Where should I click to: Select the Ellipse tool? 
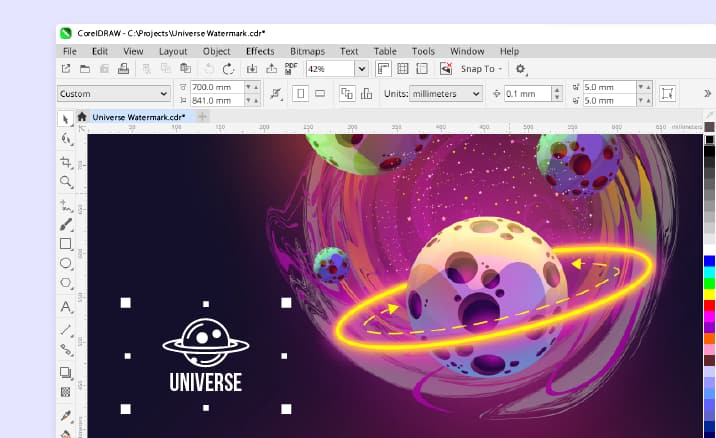[x=66, y=264]
